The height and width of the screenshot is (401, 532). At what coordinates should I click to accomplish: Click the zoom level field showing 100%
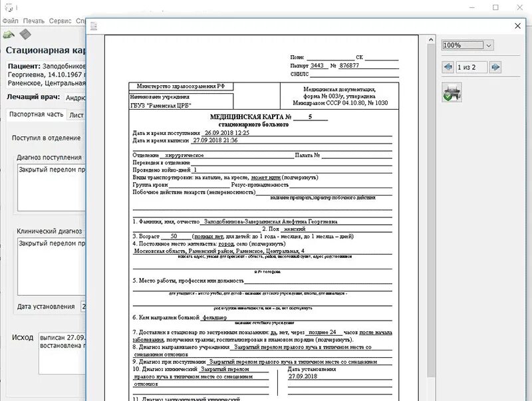pyautogui.click(x=463, y=45)
